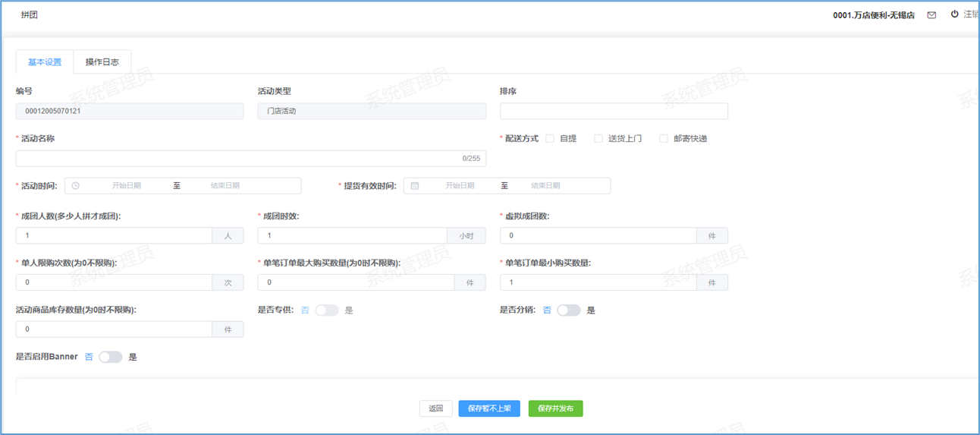Click the 保存暂不上架 button
Viewport: 980px width, 435px height.
pyautogui.click(x=489, y=408)
